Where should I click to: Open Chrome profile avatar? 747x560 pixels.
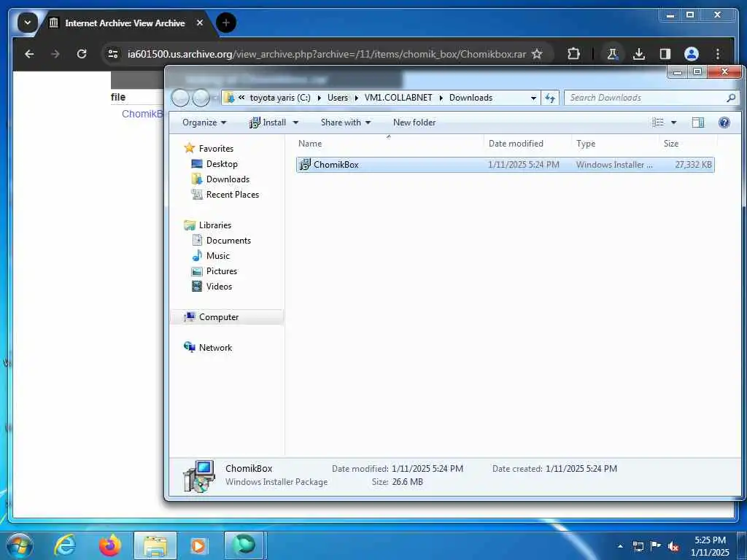tap(692, 54)
